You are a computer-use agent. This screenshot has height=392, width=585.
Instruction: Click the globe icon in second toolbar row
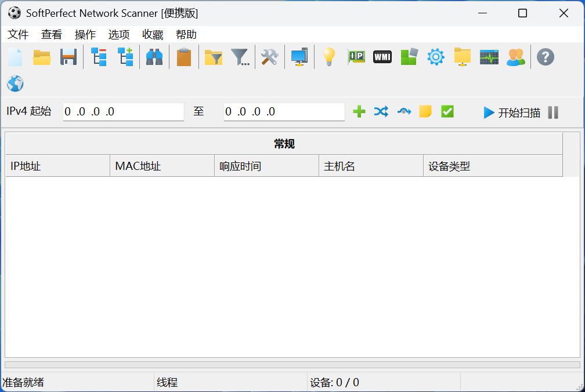[x=15, y=84]
